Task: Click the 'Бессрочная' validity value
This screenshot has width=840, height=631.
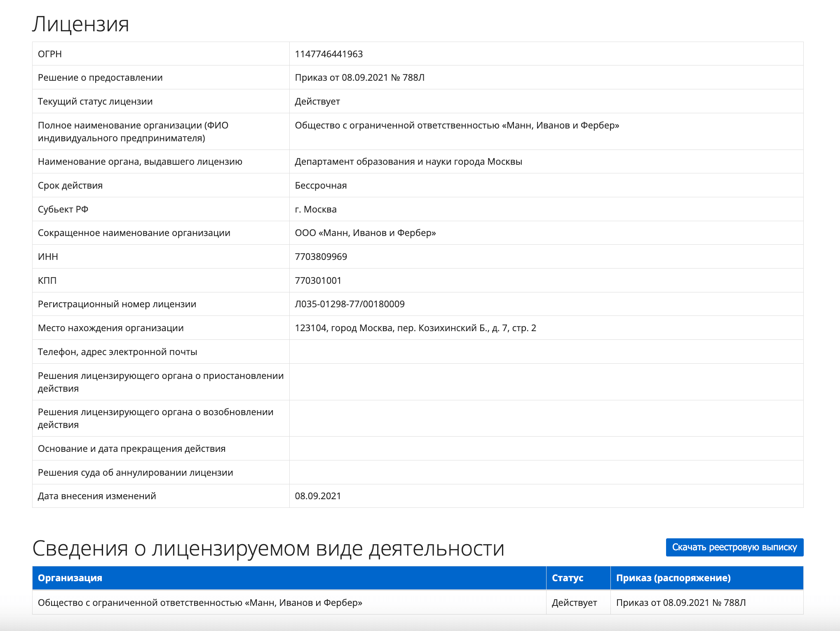Action: [321, 185]
